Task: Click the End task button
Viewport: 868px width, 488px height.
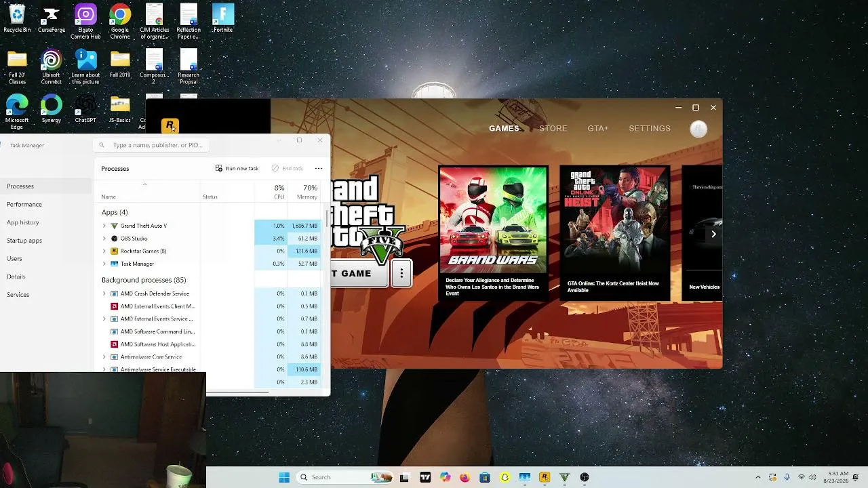Action: coord(287,168)
